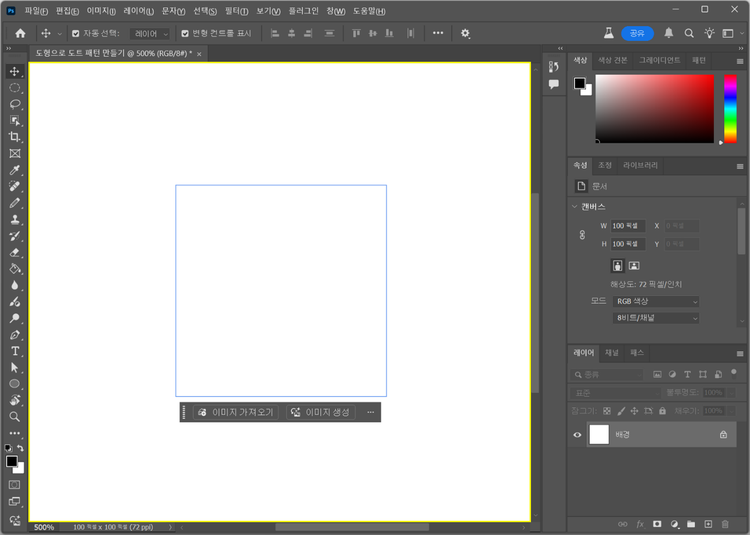Open the RGB 색상 mode dropdown
750x535 pixels.
pos(655,301)
